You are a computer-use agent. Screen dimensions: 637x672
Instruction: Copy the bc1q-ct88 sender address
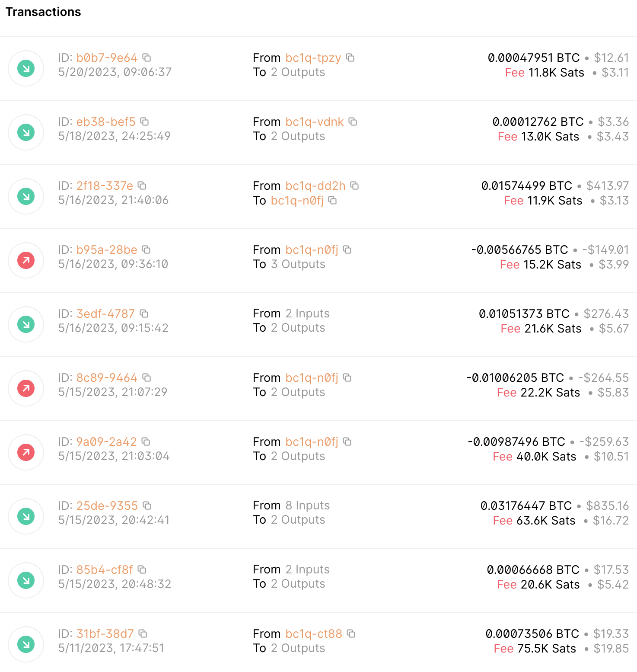tap(351, 634)
